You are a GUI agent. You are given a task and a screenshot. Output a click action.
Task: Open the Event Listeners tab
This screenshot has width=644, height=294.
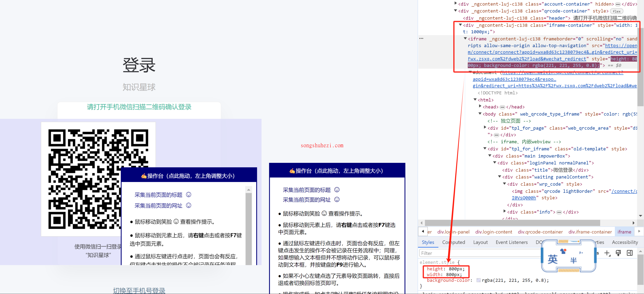click(x=512, y=242)
